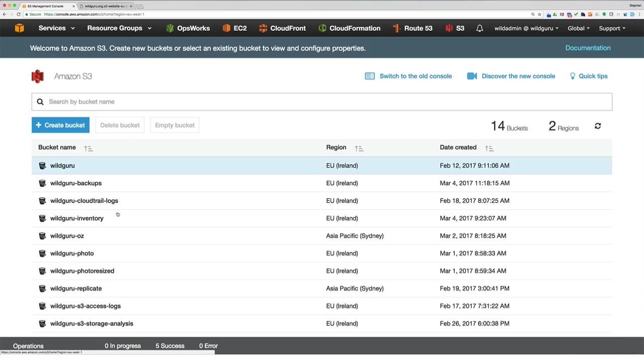Close the S3 Management Console browser tab
Image resolution: width=644 pixels, height=362 pixels.
point(74,6)
